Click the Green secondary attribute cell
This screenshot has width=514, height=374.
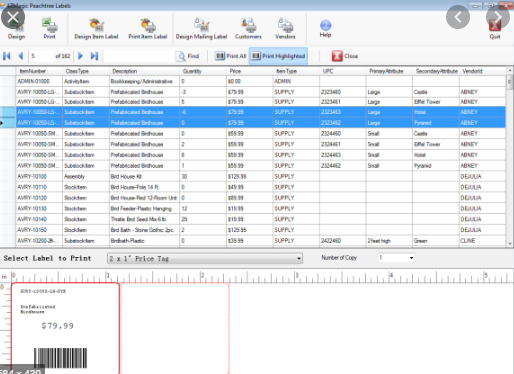point(436,240)
